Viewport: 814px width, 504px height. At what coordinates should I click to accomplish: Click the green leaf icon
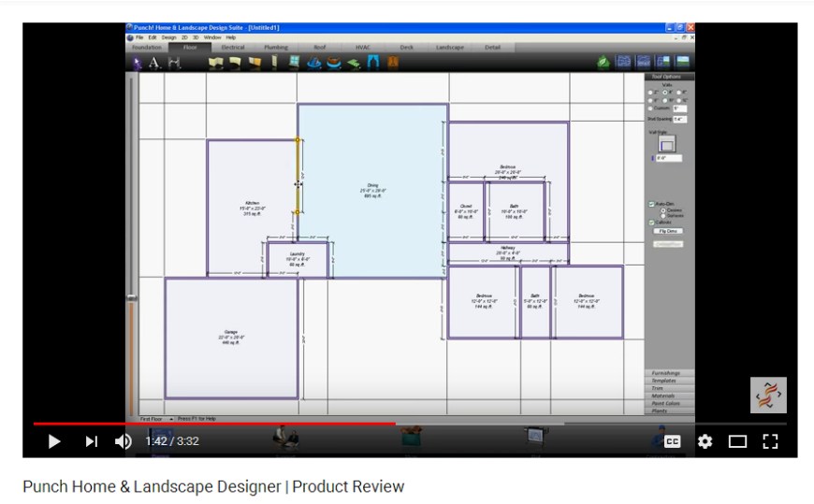(x=603, y=63)
